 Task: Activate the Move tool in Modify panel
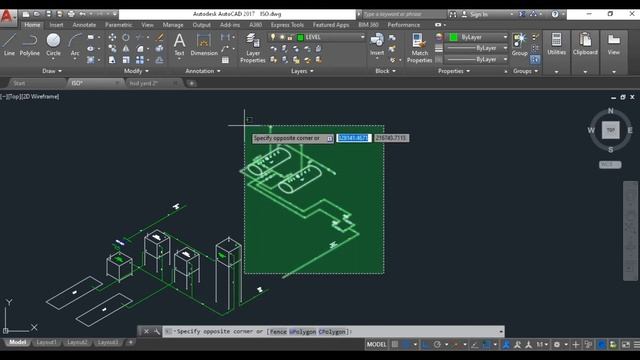(x=112, y=37)
